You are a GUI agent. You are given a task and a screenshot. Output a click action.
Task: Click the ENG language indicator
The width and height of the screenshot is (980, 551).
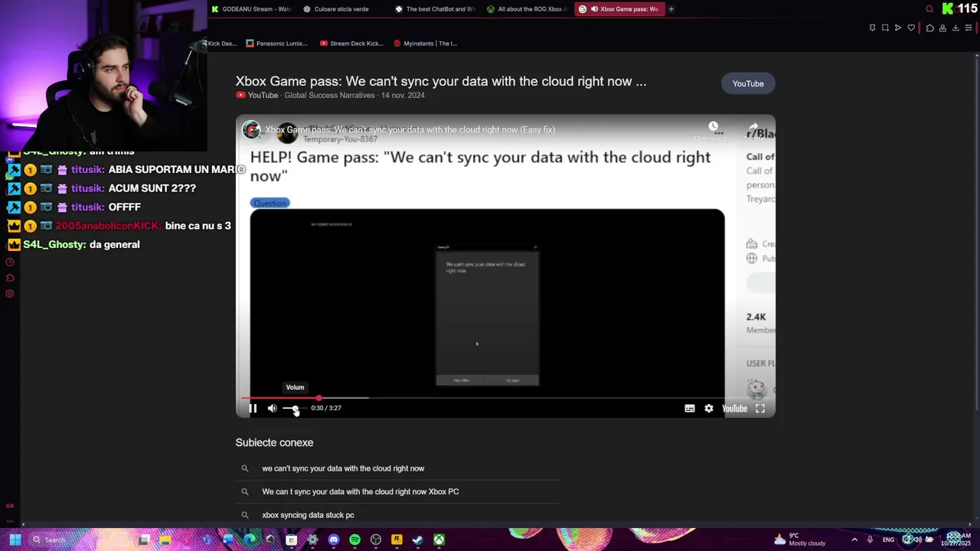888,540
